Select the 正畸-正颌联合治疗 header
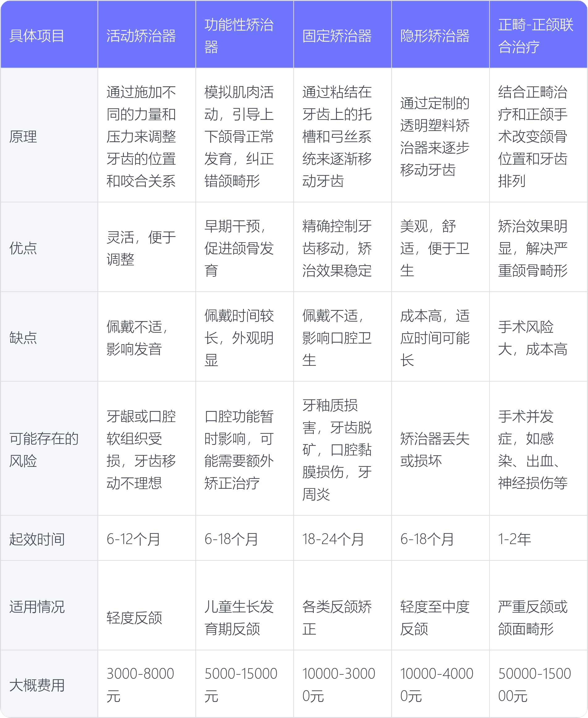The image size is (588, 718). 539,34
